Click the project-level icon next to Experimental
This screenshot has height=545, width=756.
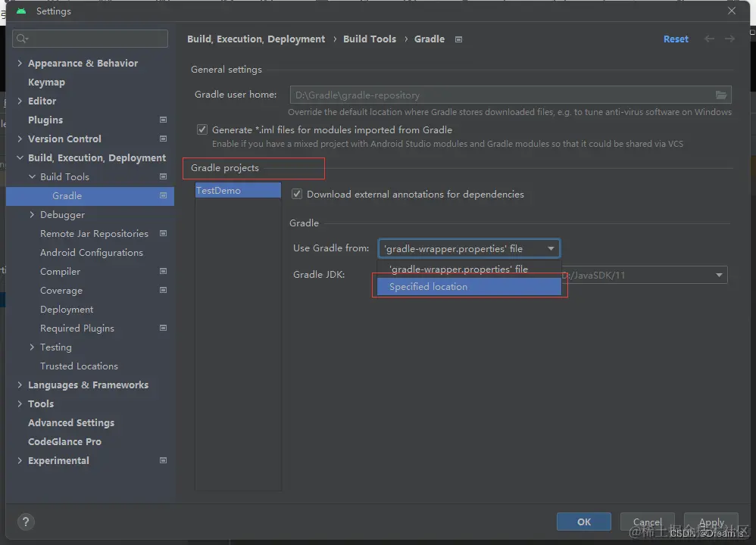pos(163,461)
